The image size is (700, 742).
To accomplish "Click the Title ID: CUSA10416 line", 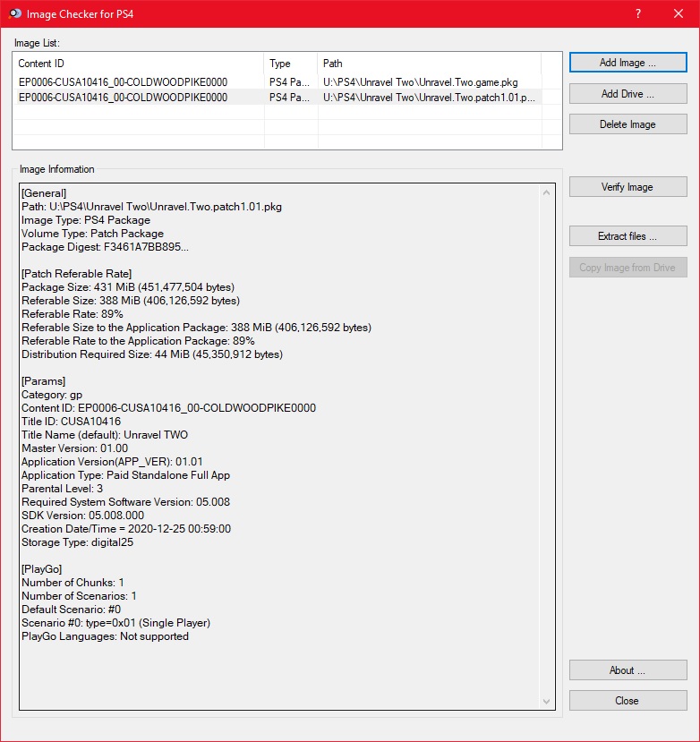I will click(x=71, y=422).
